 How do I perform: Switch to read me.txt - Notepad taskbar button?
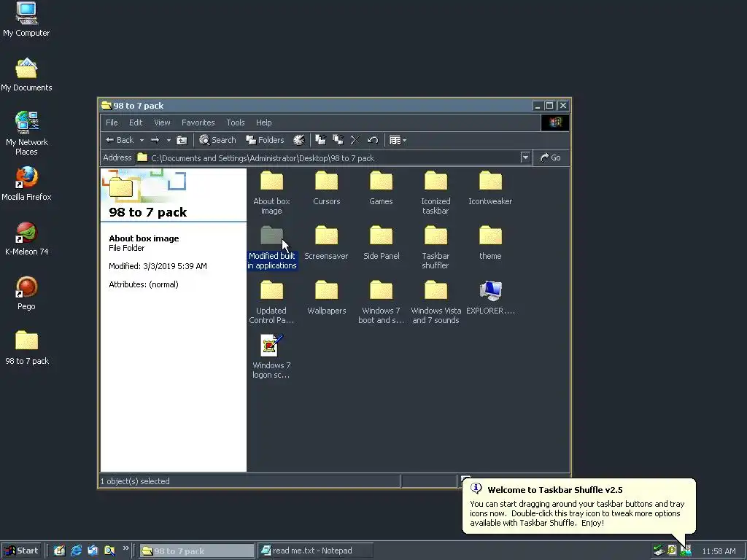point(315,551)
